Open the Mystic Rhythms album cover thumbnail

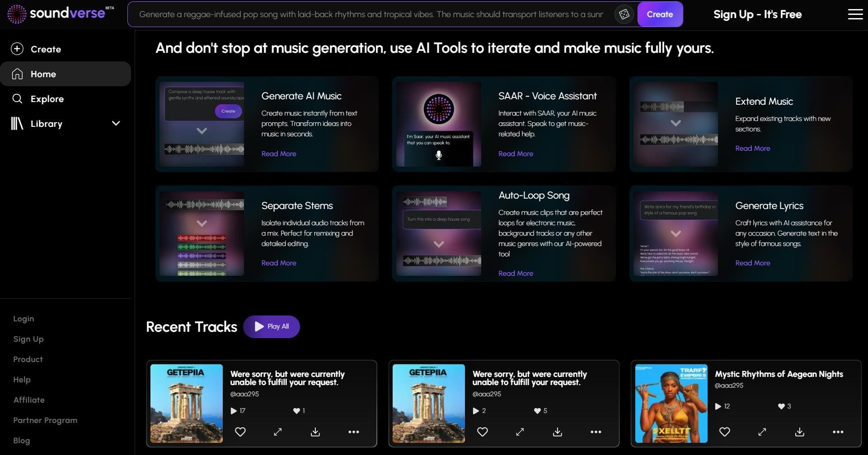click(x=671, y=404)
